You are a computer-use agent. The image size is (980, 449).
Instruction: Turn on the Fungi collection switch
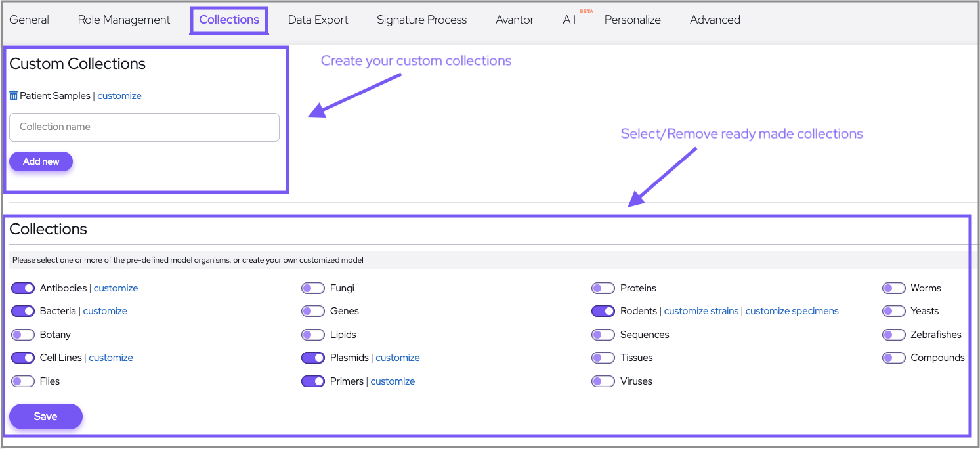pyautogui.click(x=313, y=288)
